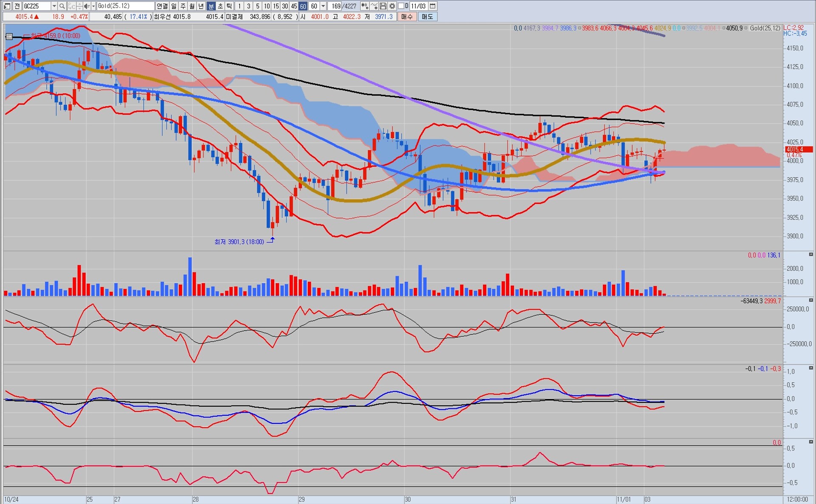Select the 15-minute interval tab
The image size is (816, 504).
(276, 6)
